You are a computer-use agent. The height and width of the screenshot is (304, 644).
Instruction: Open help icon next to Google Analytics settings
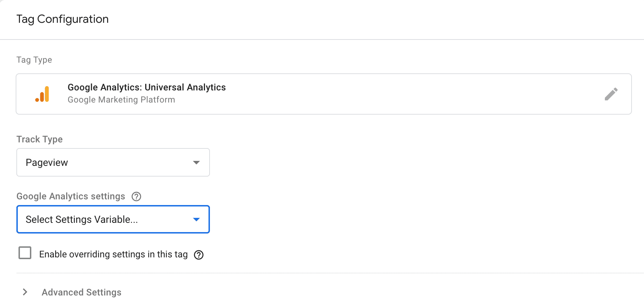tap(136, 196)
